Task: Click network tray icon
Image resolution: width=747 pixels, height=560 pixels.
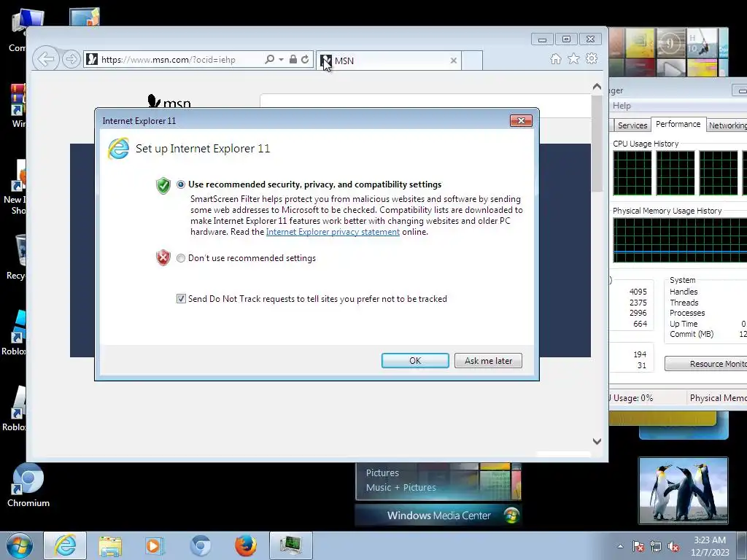Action: point(656,547)
